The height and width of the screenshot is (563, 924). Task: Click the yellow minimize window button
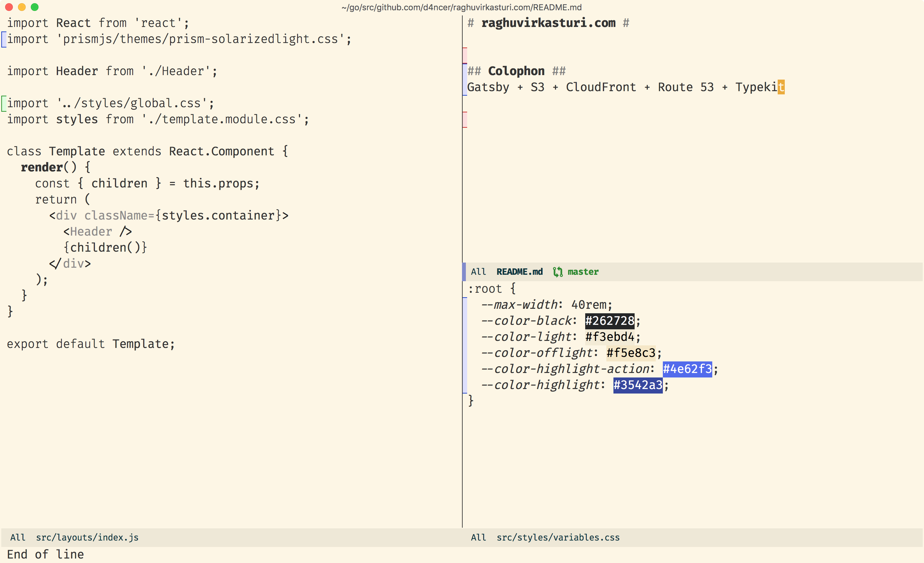click(x=22, y=7)
